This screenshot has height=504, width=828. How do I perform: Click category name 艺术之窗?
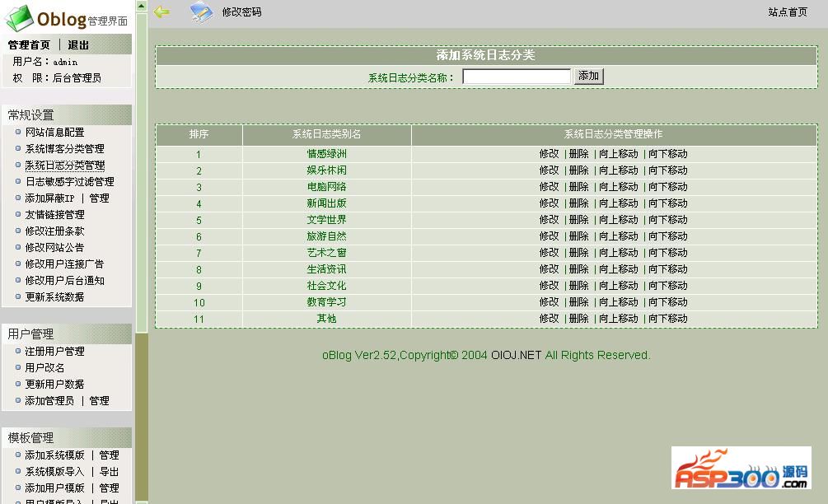[x=327, y=252]
